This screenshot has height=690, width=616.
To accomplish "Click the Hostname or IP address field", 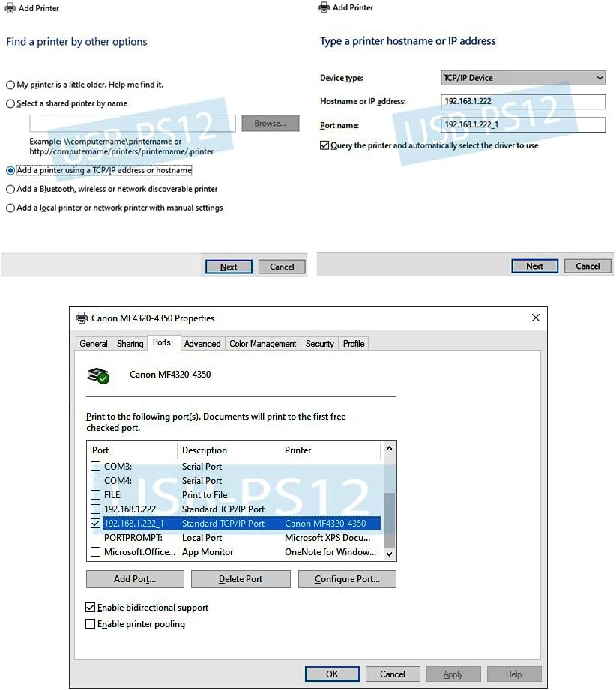I will (x=523, y=102).
